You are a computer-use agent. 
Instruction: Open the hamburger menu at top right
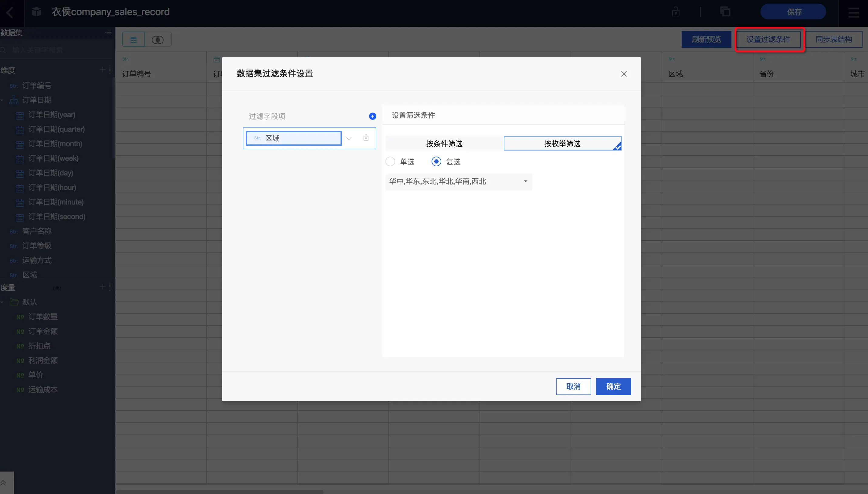(x=853, y=13)
